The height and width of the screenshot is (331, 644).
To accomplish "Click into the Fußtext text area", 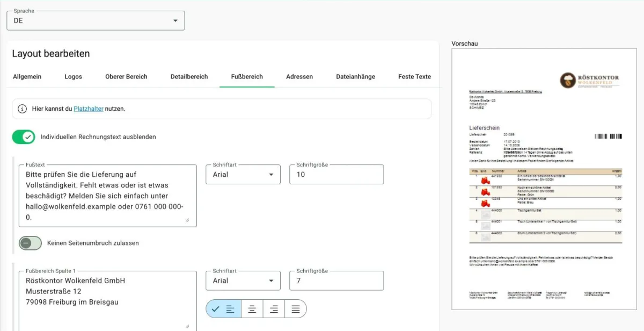I will pos(107,196).
